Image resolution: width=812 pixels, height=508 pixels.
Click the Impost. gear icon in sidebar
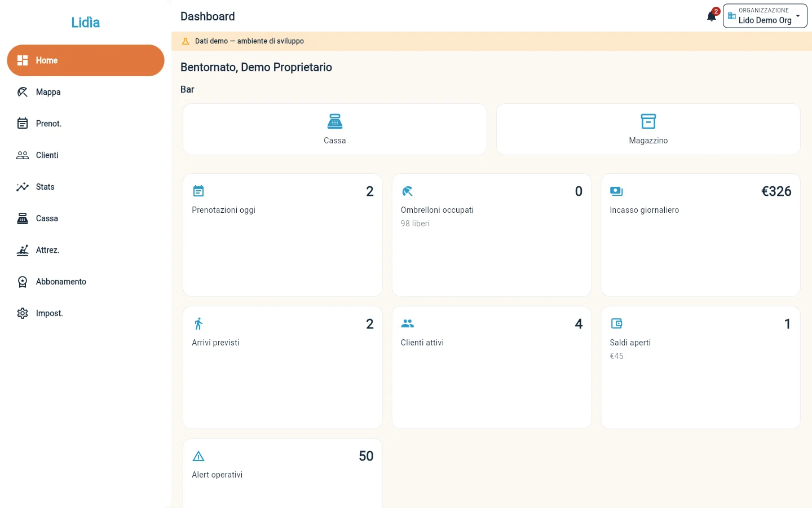click(23, 313)
